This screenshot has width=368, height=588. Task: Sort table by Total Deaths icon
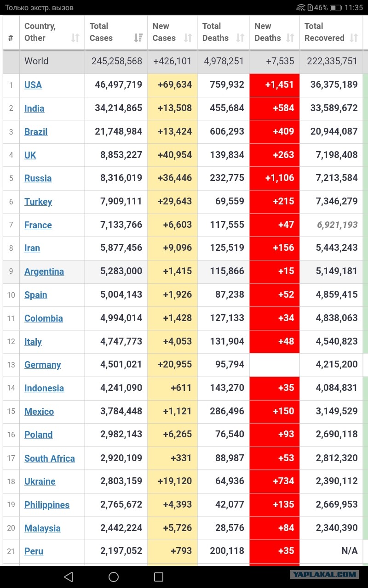pyautogui.click(x=240, y=38)
